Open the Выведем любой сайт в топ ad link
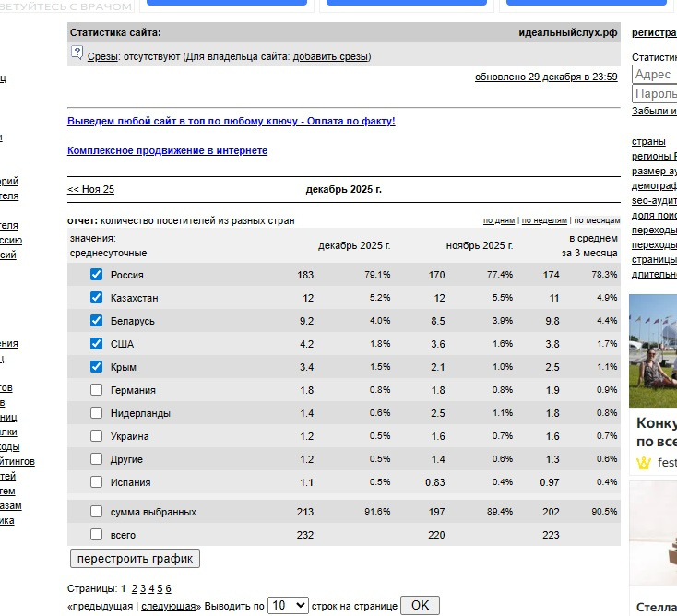This screenshot has width=677, height=616. click(231, 121)
